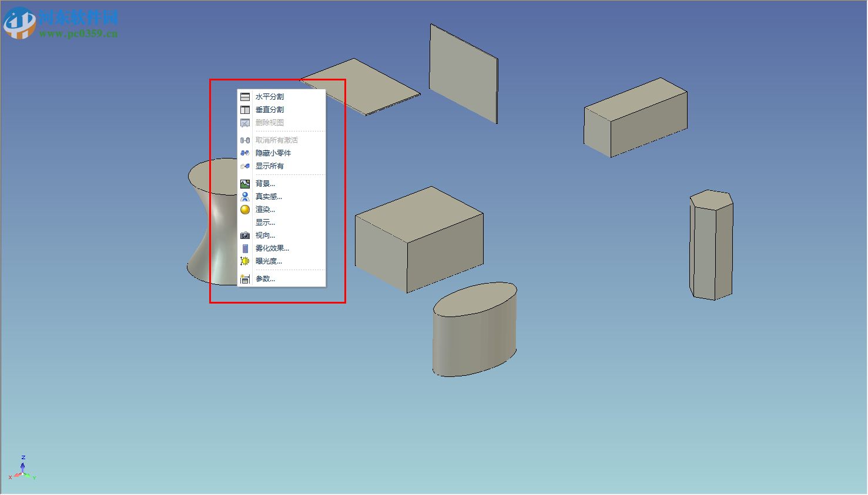Image resolution: width=868 pixels, height=495 pixels.
Task: Click the camera icon for view direction (视向)
Action: click(x=245, y=235)
